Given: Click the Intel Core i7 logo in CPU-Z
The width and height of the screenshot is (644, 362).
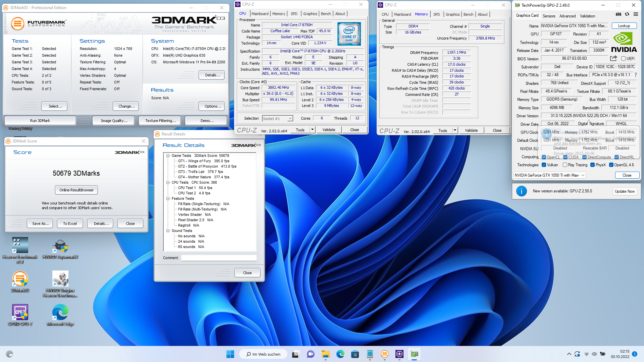Looking at the screenshot, I should pos(349,34).
